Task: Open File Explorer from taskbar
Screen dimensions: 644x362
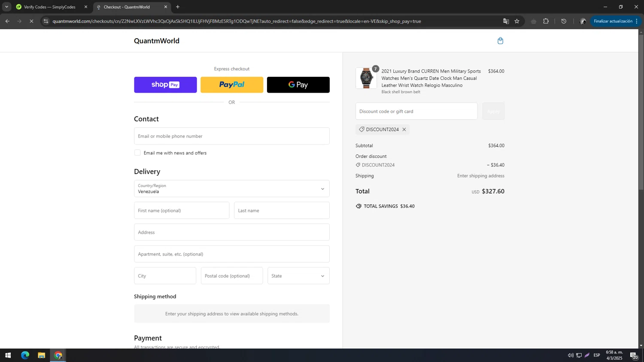Action: (x=42, y=355)
